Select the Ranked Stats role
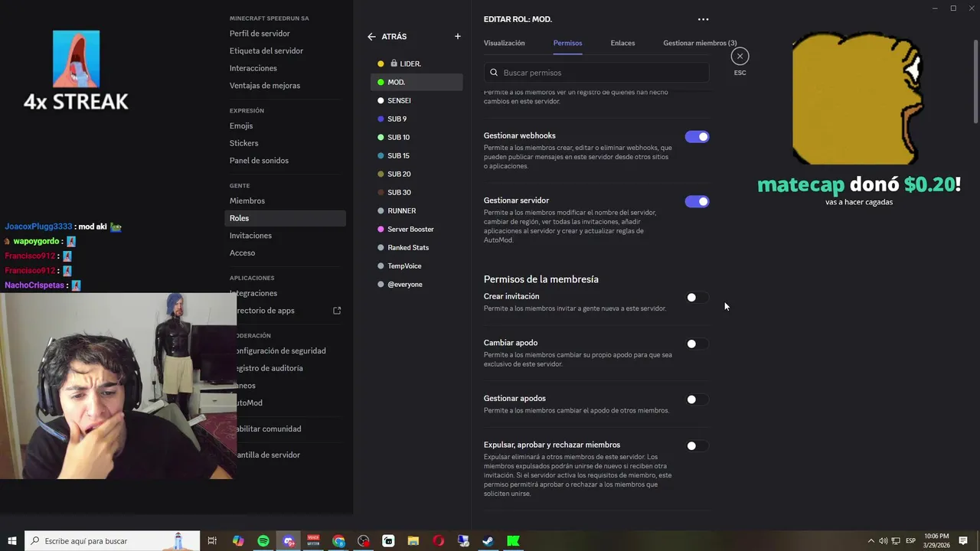This screenshot has width=980, height=551. click(x=416, y=247)
